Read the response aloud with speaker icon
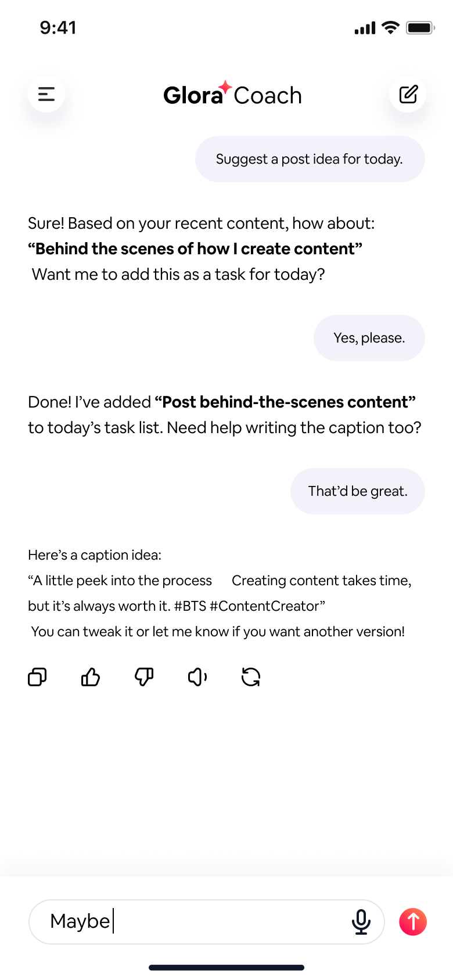 coord(197,677)
